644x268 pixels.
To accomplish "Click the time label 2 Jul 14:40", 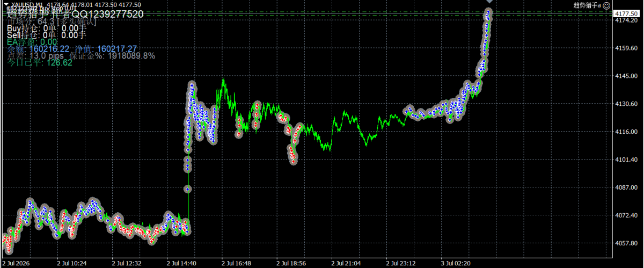I will pyautogui.click(x=182, y=264).
